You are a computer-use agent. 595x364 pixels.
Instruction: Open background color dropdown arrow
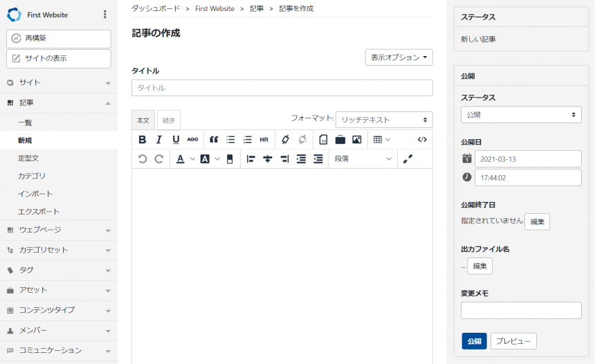pos(217,159)
